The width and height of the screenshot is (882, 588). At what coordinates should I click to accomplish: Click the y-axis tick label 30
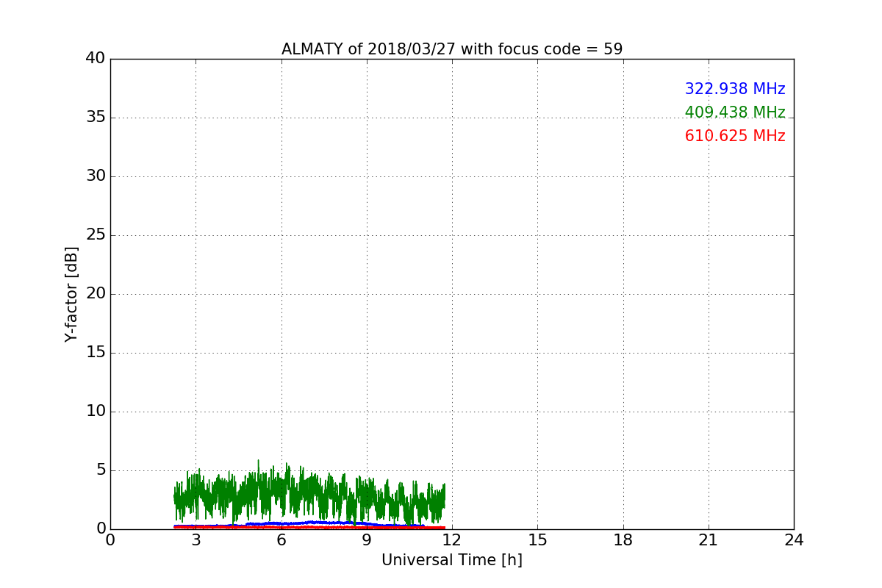coord(96,176)
